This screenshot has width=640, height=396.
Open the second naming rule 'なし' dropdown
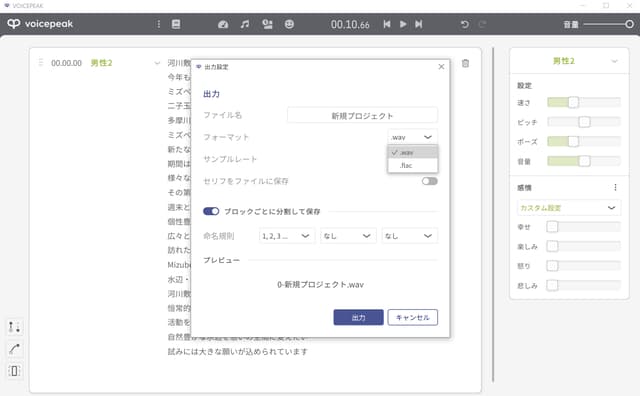(347, 236)
